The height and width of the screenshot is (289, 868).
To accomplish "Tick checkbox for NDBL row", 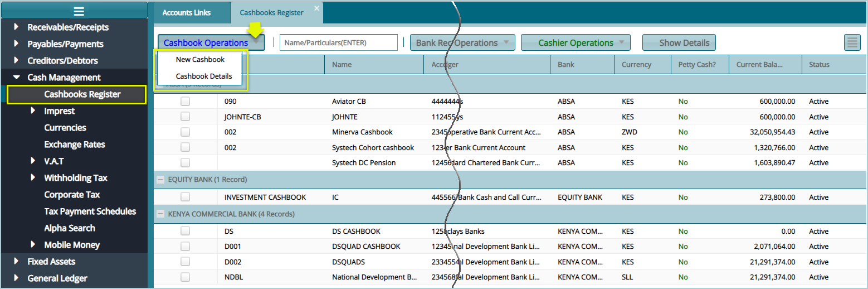I will (185, 277).
